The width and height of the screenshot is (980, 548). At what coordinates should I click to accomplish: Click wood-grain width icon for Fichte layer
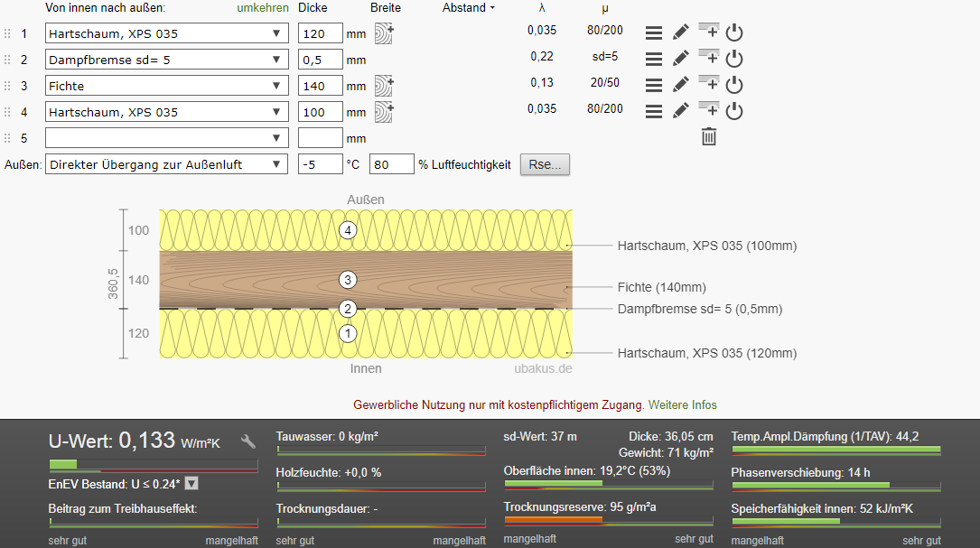[384, 86]
